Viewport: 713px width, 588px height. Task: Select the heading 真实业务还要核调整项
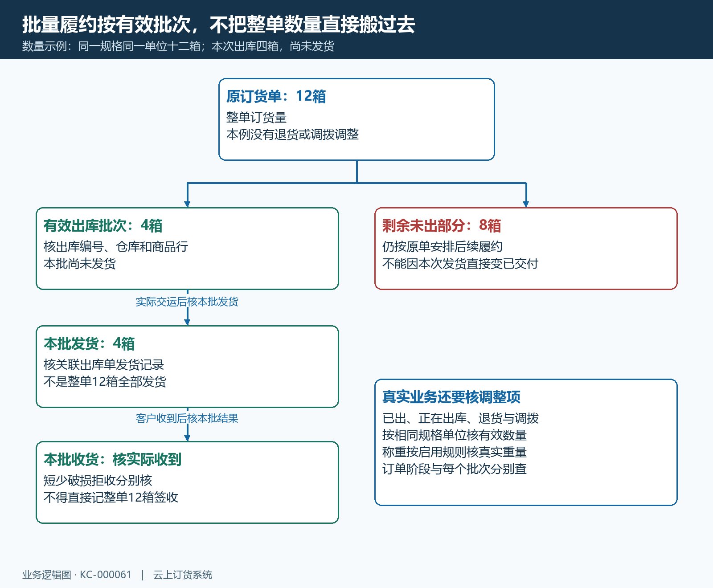[x=451, y=397]
